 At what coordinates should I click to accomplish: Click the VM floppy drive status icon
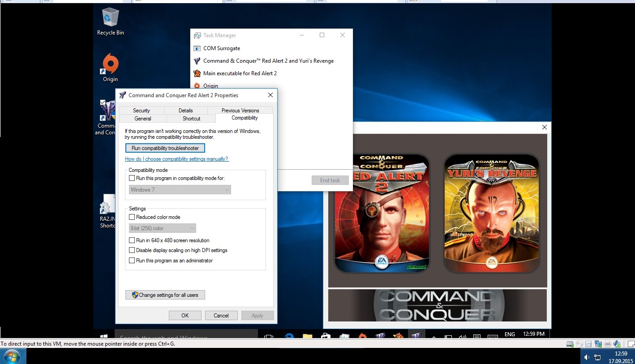coord(589,344)
